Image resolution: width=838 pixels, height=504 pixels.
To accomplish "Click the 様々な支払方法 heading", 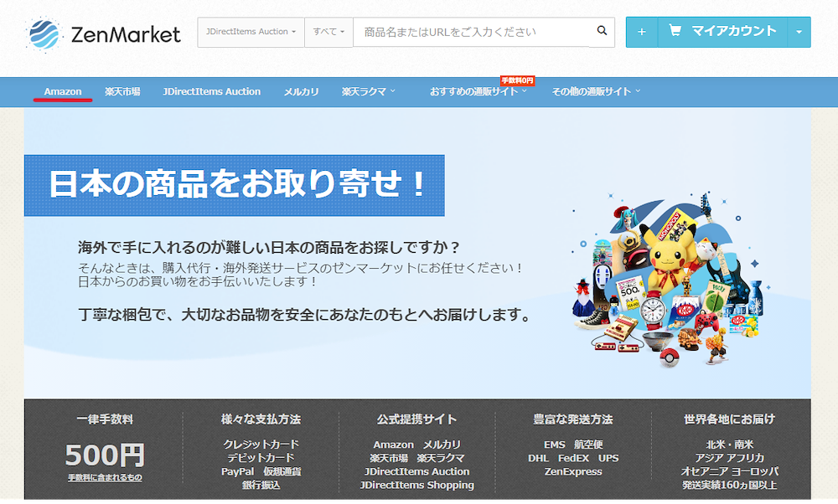I will pos(261,419).
